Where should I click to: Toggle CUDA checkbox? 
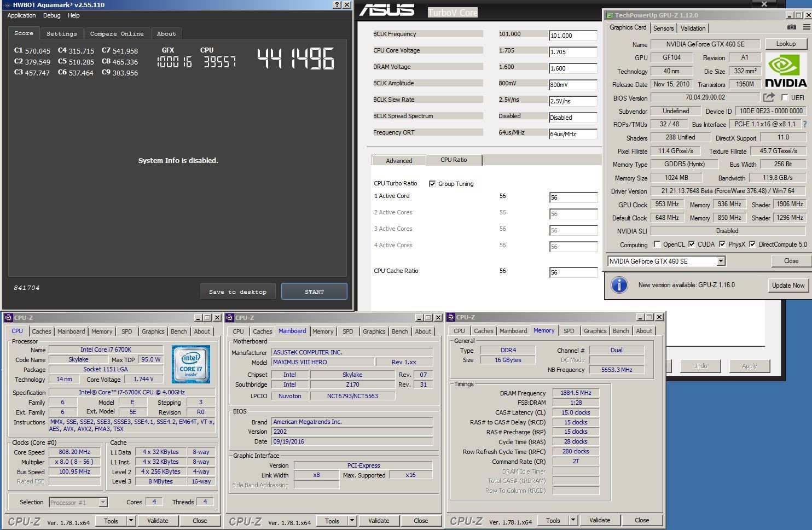pos(692,244)
